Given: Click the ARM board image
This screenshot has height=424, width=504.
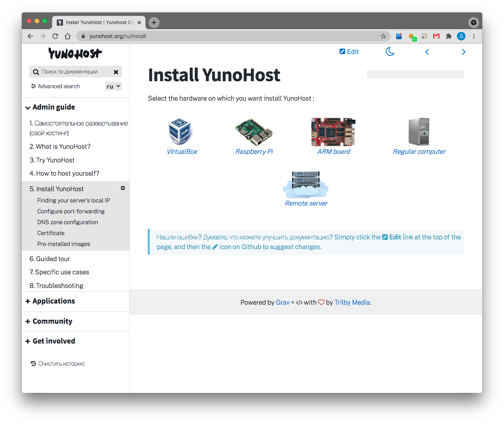Looking at the screenshot, I should [x=333, y=132].
